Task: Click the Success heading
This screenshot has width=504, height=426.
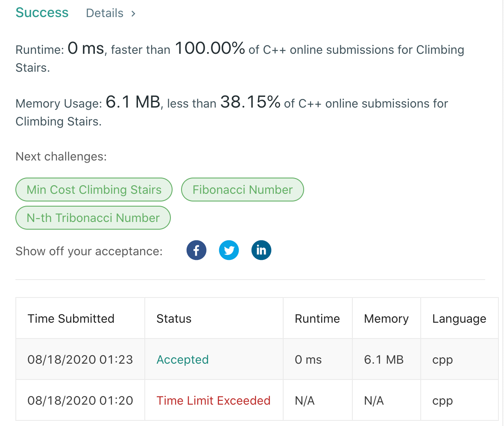Action: coord(42,13)
